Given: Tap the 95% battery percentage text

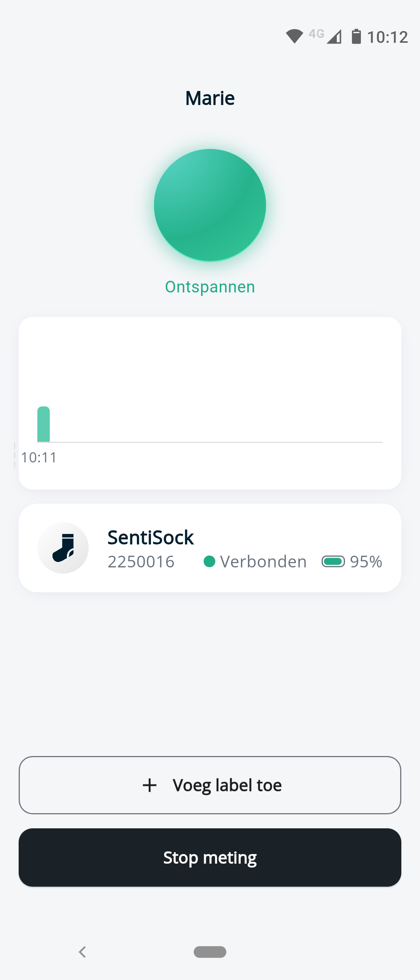Looking at the screenshot, I should point(366,562).
